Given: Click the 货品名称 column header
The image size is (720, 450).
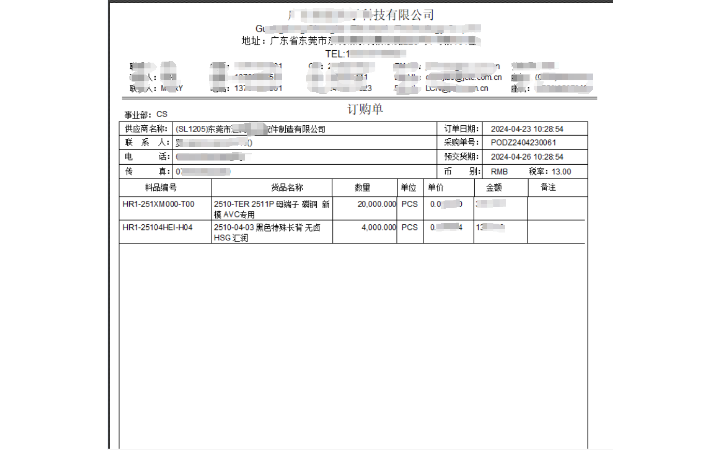Looking at the screenshot, I should pyautogui.click(x=287, y=187).
